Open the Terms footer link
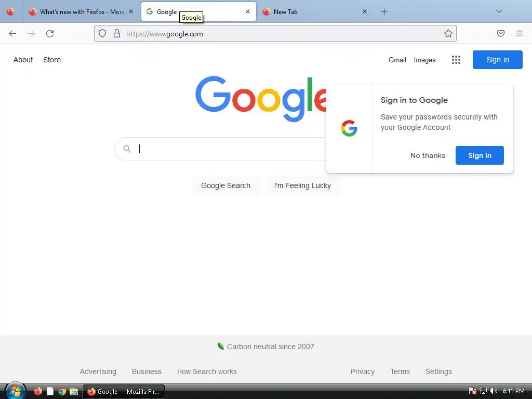This screenshot has height=399, width=532. [400, 371]
